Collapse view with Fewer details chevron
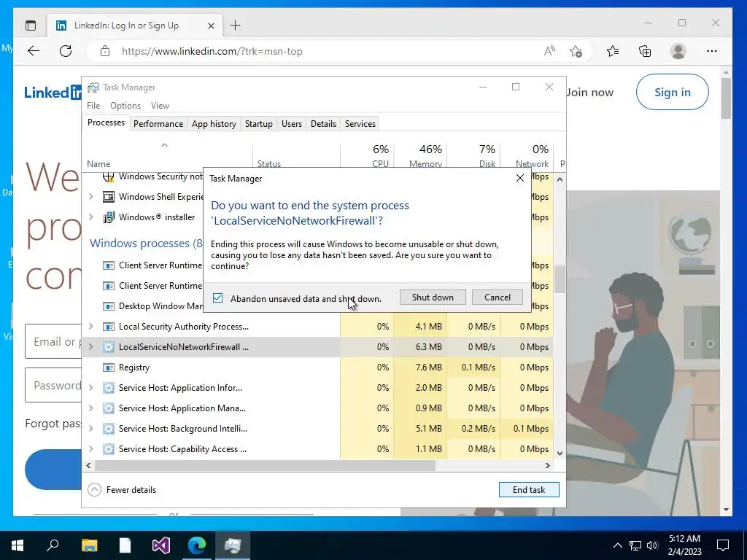 coord(94,489)
